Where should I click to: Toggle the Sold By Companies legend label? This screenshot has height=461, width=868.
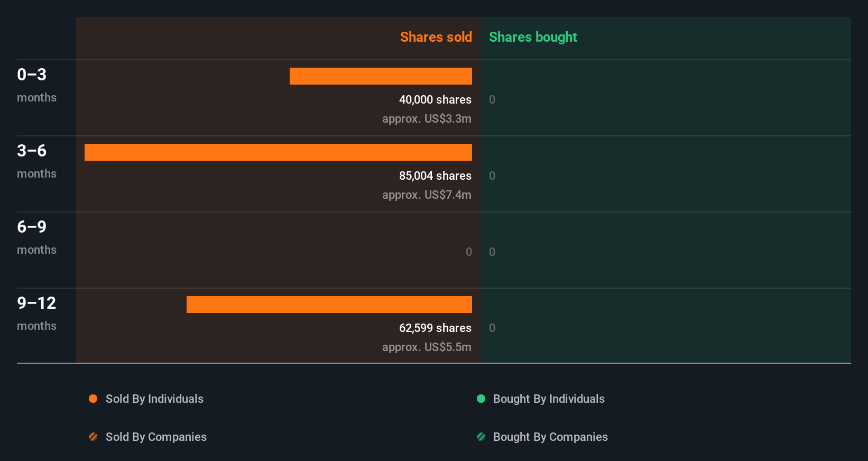click(x=156, y=437)
